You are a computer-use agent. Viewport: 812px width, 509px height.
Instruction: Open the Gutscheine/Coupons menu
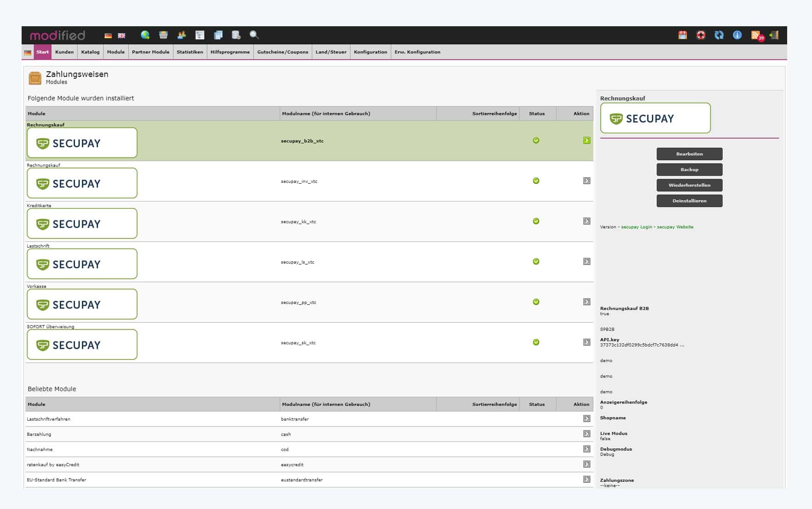click(282, 52)
